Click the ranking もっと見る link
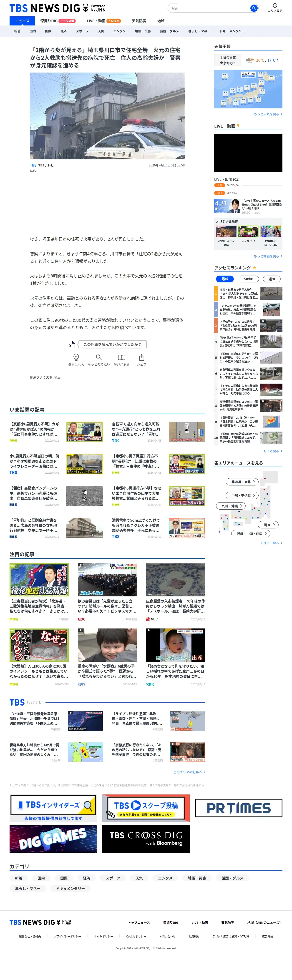Image resolution: width=292 pixels, height=980 pixels. 273,451
